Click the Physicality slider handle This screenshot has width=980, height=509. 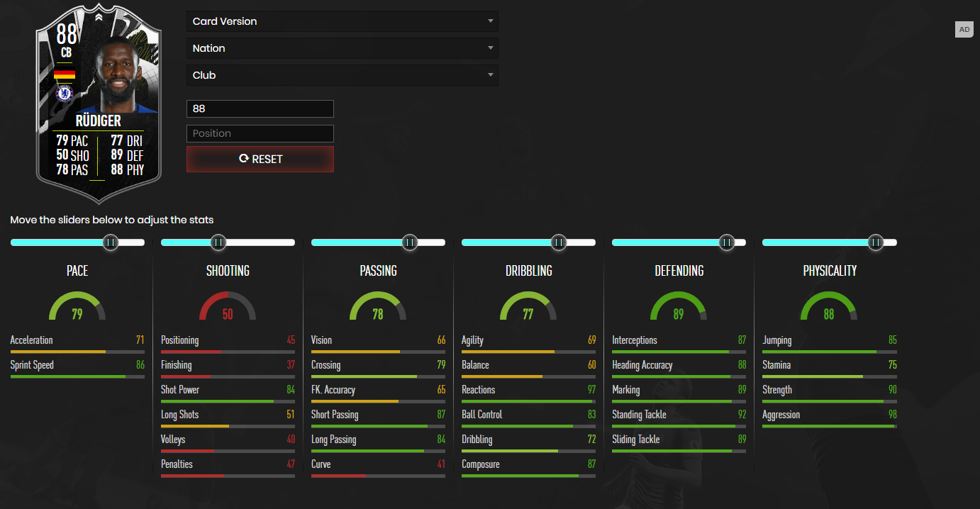pyautogui.click(x=876, y=243)
